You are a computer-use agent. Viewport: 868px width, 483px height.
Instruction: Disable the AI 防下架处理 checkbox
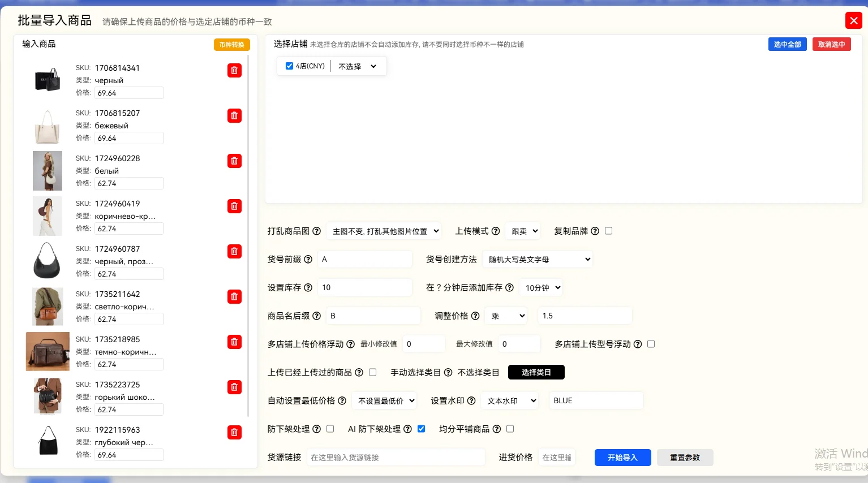point(421,429)
